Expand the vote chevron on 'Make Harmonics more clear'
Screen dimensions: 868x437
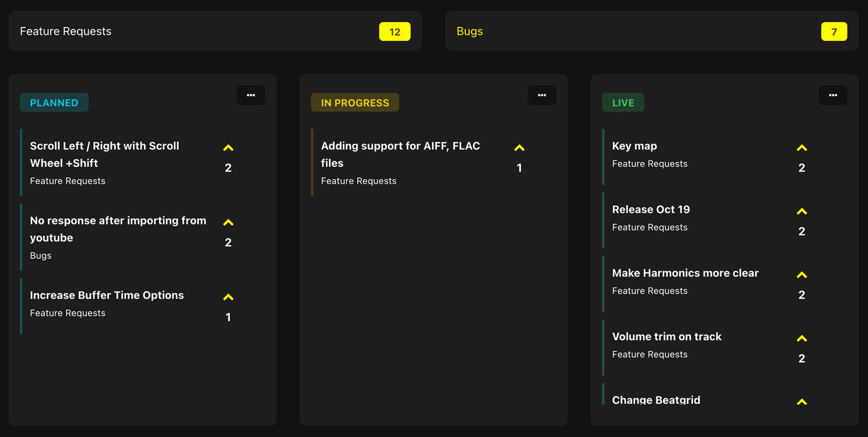point(801,275)
